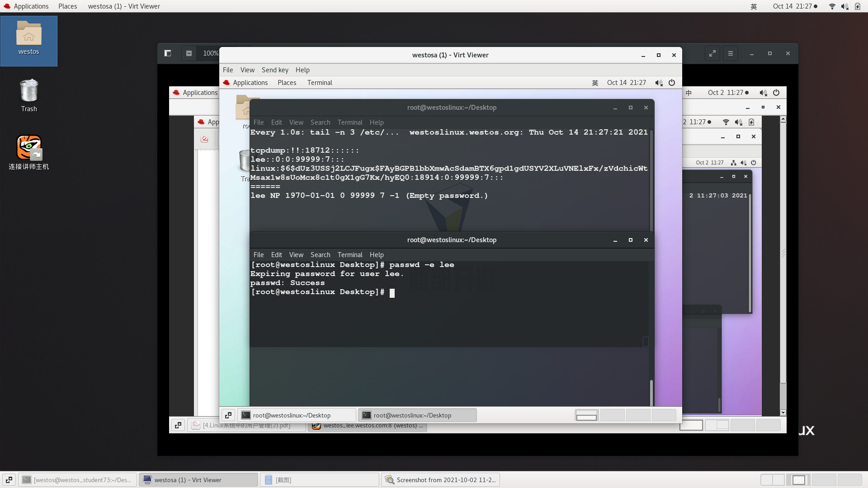This screenshot has height=488, width=868.
Task: Expand the Applications menu in VM
Action: pyautogui.click(x=250, y=82)
